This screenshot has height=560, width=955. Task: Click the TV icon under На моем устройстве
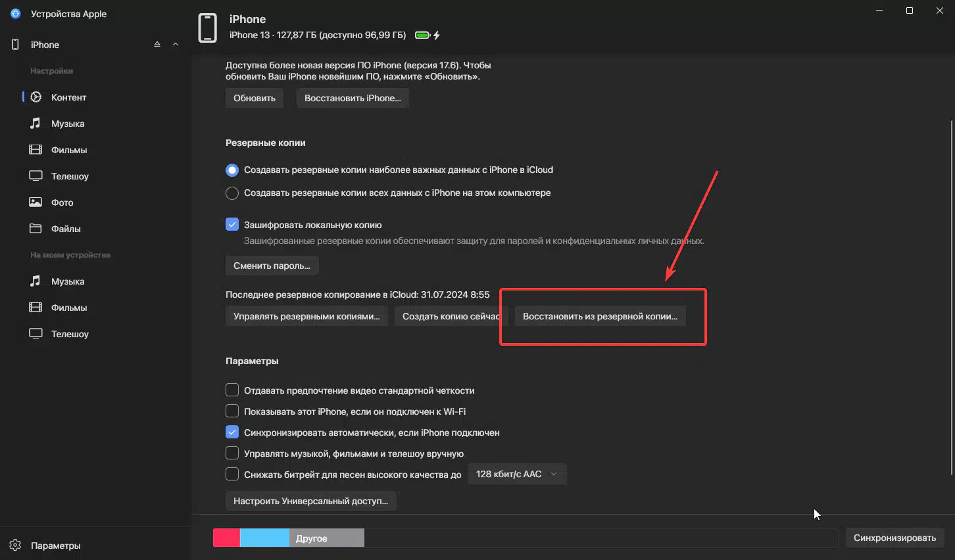point(36,333)
